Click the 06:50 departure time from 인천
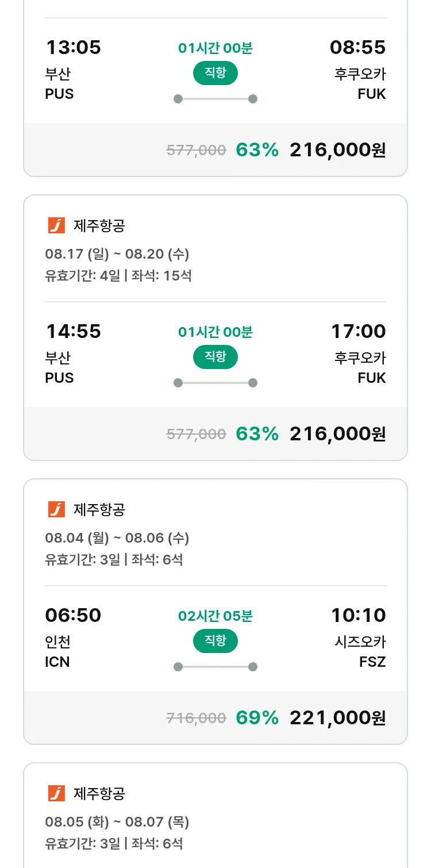431x868 pixels. pos(73,615)
